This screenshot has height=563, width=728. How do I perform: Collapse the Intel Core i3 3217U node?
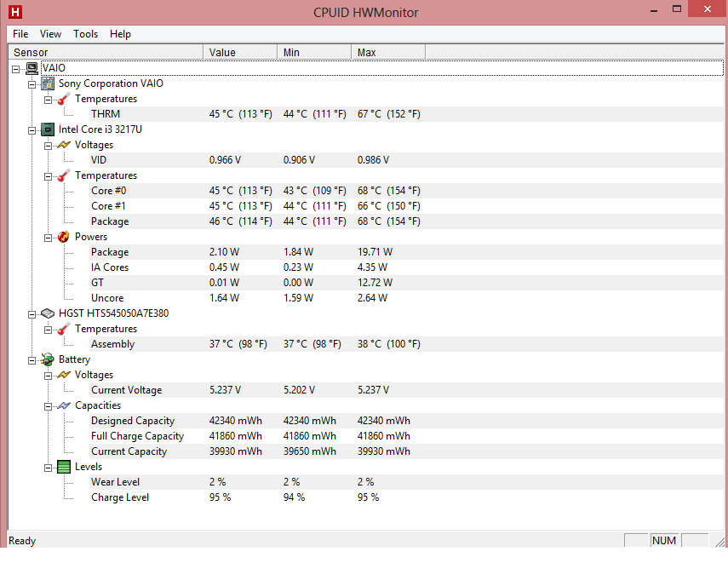(32, 129)
